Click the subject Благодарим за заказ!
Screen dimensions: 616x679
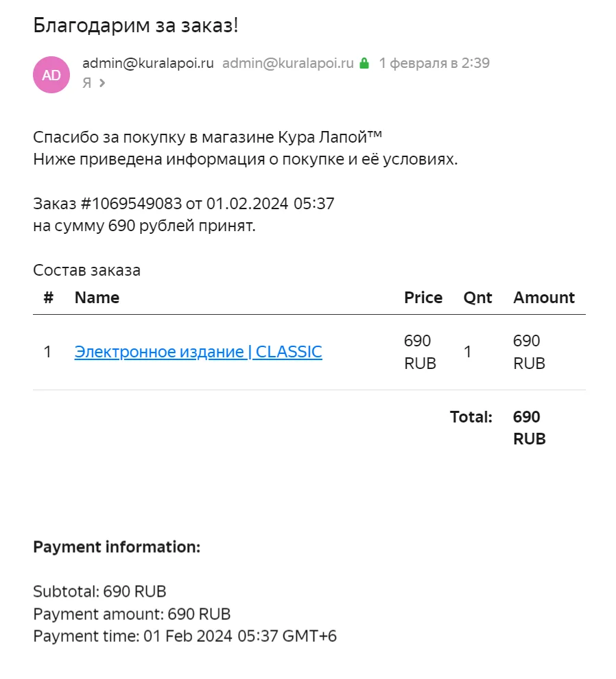(135, 25)
